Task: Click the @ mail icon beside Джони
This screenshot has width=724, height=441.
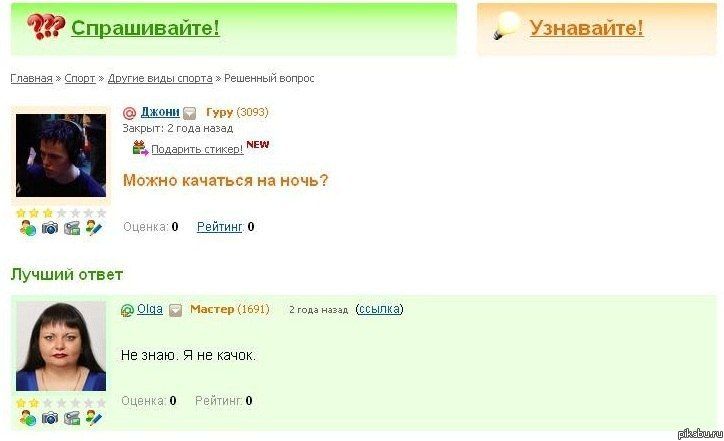Action: point(130,113)
